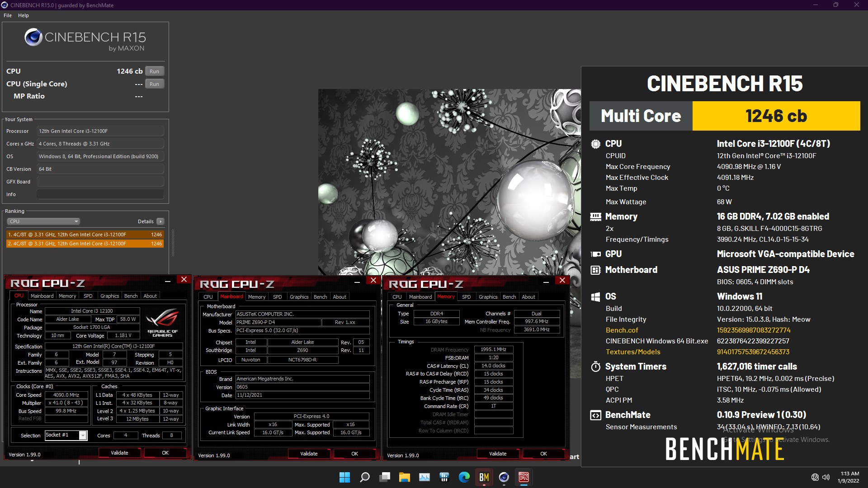Click Validate in first CPU-Z window
Screen dimensions: 868x488
pos(119,453)
